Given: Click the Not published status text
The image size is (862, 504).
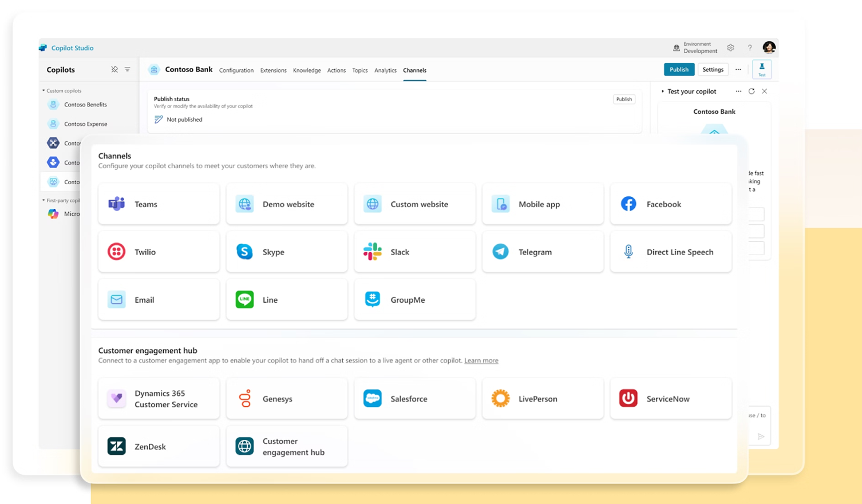Looking at the screenshot, I should pos(184,120).
